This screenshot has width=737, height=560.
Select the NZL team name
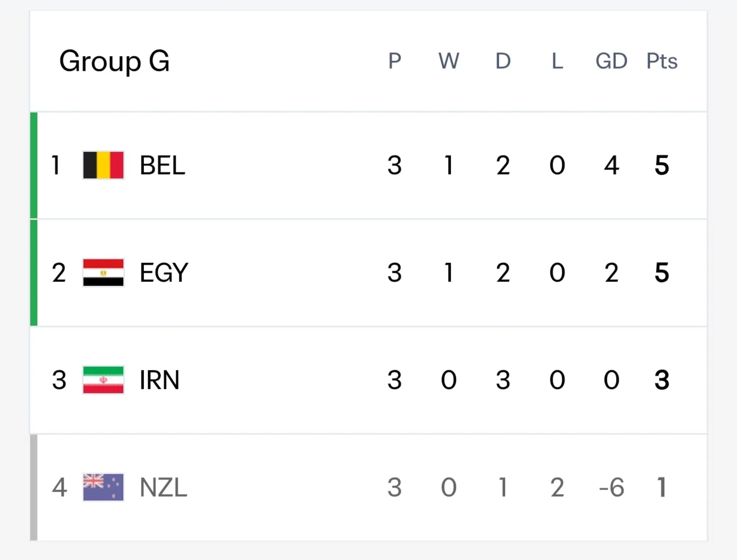click(164, 487)
